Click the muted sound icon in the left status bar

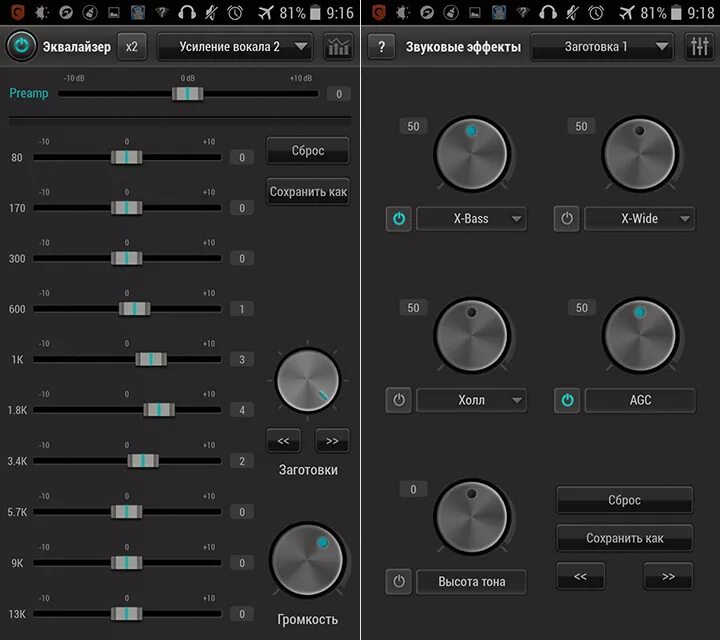click(x=211, y=12)
